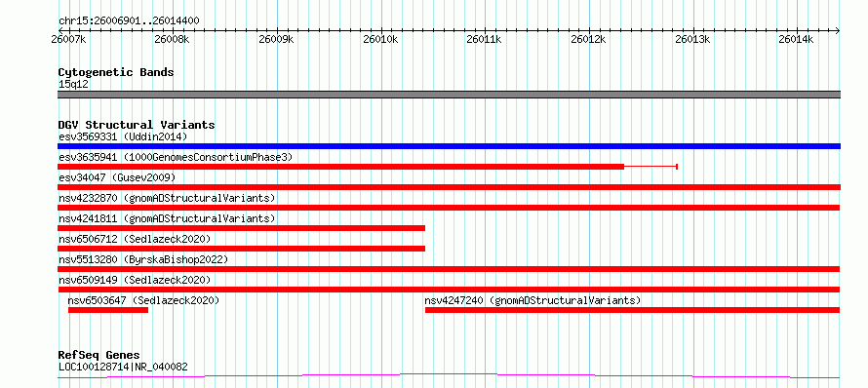Select the nsv4247240 red variant bar
868x388 pixels.
[x=633, y=310]
